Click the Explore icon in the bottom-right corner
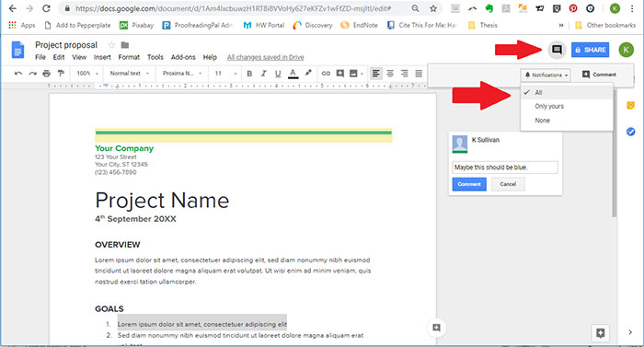Screen dimensions: 644x347 (600, 333)
